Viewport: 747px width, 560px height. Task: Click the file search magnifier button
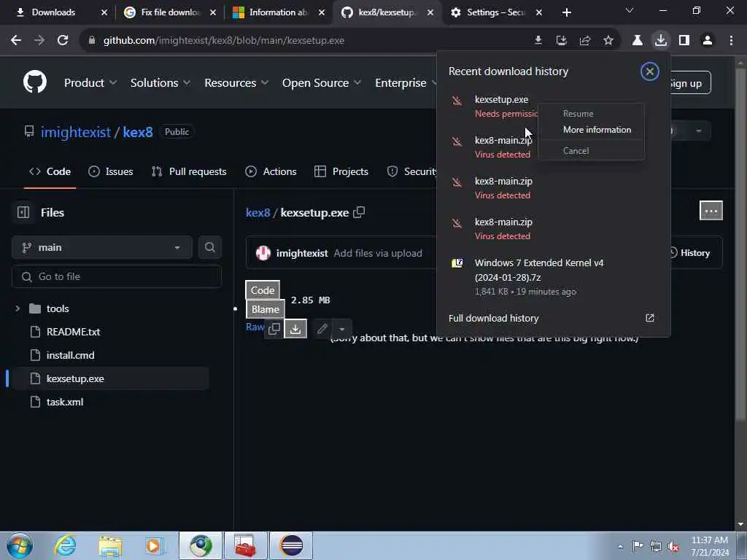point(209,247)
